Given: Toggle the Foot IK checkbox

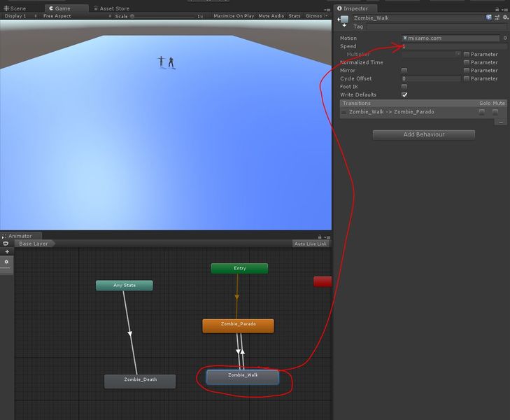Looking at the screenshot, I should [x=404, y=87].
